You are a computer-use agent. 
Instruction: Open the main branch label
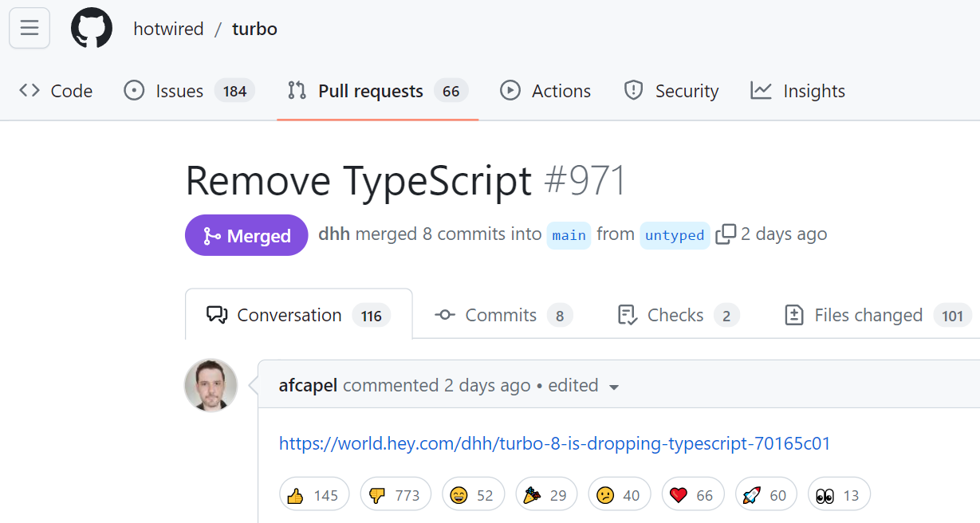pyautogui.click(x=569, y=234)
